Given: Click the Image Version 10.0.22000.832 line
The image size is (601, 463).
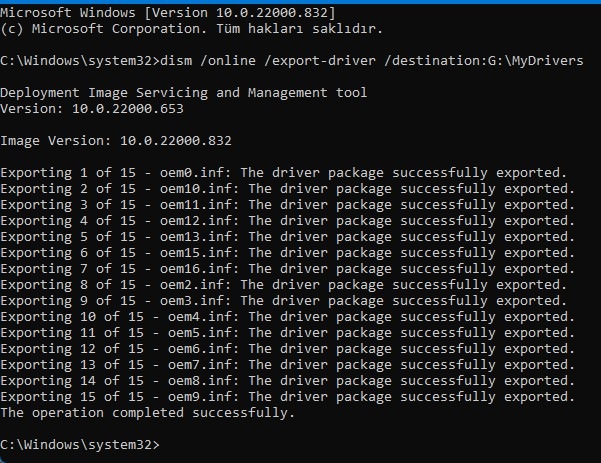Looking at the screenshot, I should 115,141.
